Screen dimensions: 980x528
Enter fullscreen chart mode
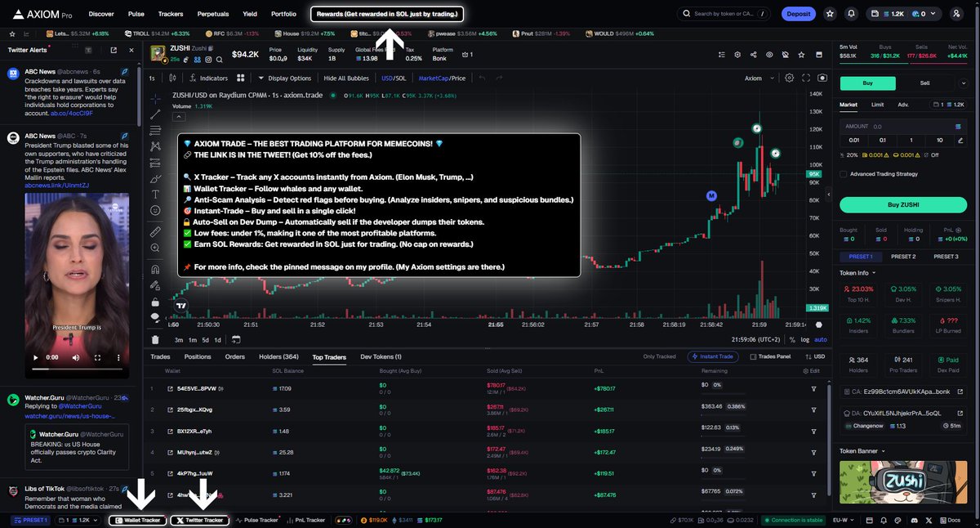(x=806, y=78)
